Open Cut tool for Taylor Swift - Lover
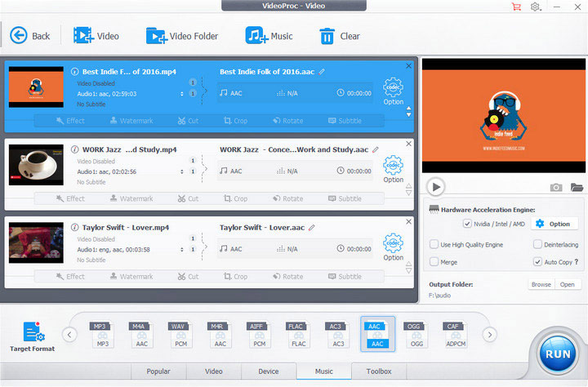This screenshot has width=588, height=387. 189,277
